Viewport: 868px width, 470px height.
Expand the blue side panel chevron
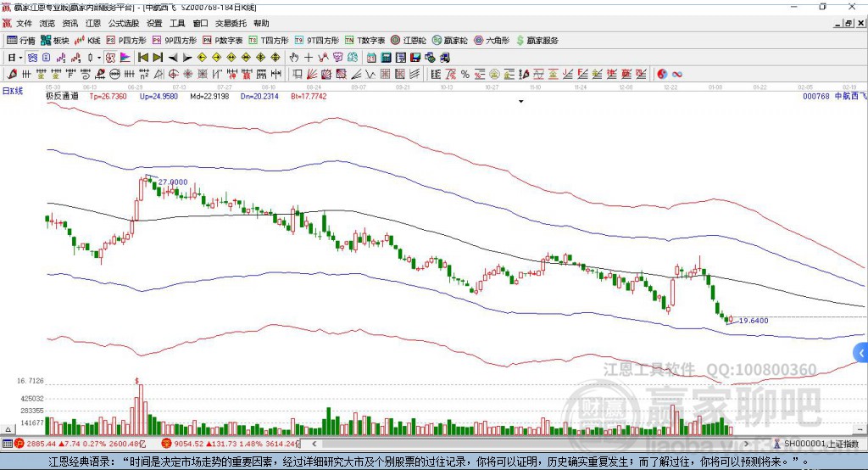pyautogui.click(x=861, y=353)
